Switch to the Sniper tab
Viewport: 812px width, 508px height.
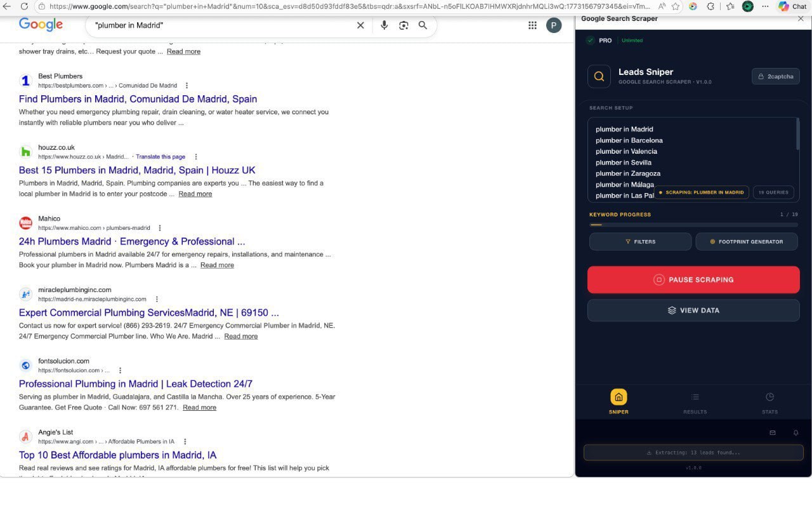click(619, 402)
